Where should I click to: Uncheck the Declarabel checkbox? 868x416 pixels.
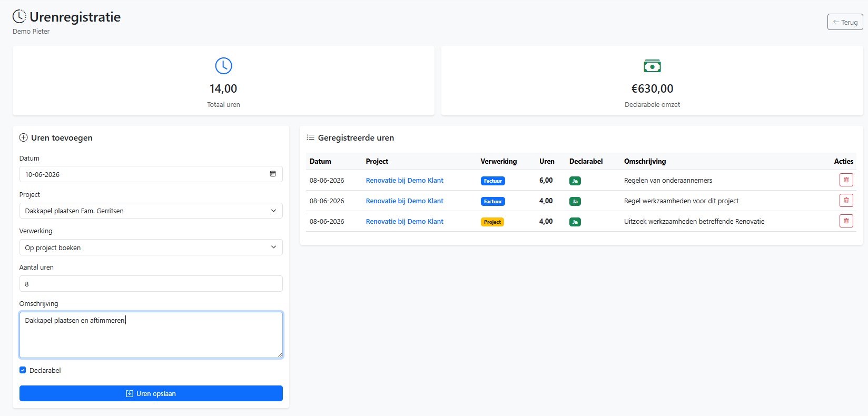[23, 370]
